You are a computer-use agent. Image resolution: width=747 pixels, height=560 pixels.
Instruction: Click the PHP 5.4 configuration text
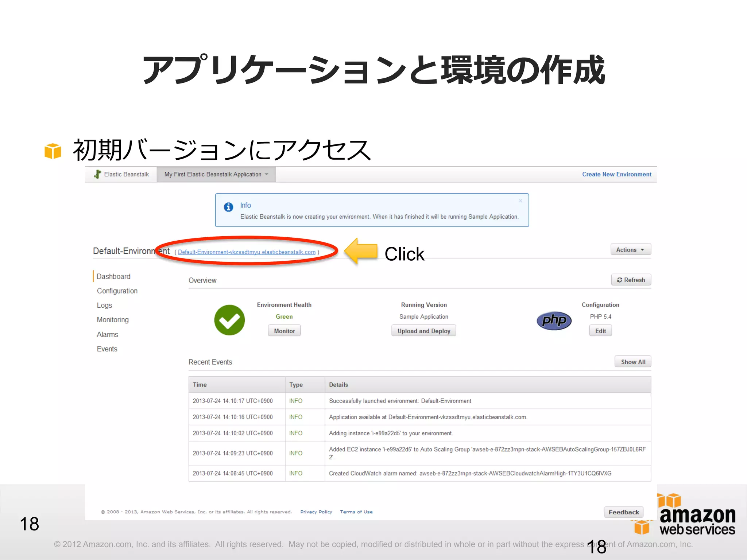point(600,316)
